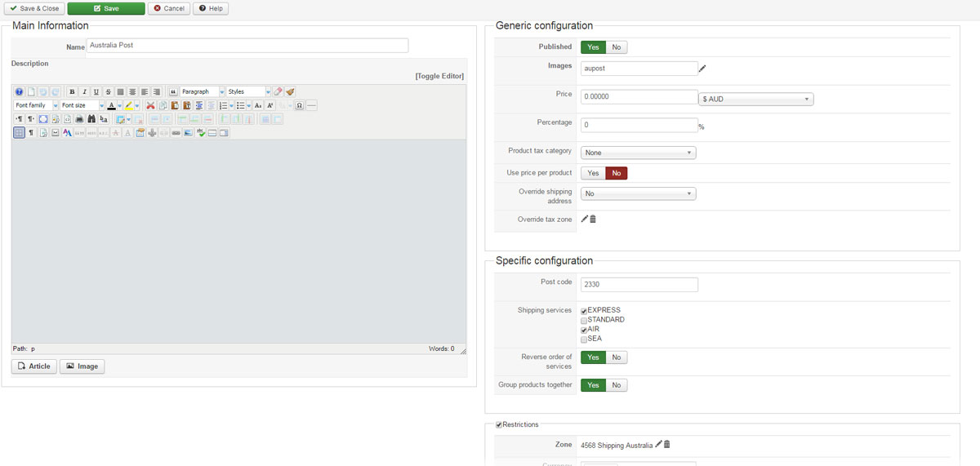Uncheck the AIR shipping service
This screenshot has height=466, width=980.
[584, 330]
